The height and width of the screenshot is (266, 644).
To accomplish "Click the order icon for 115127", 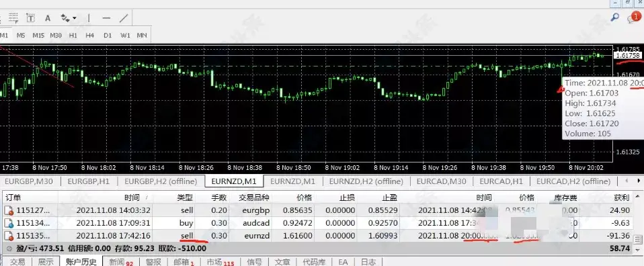I will [9, 211].
